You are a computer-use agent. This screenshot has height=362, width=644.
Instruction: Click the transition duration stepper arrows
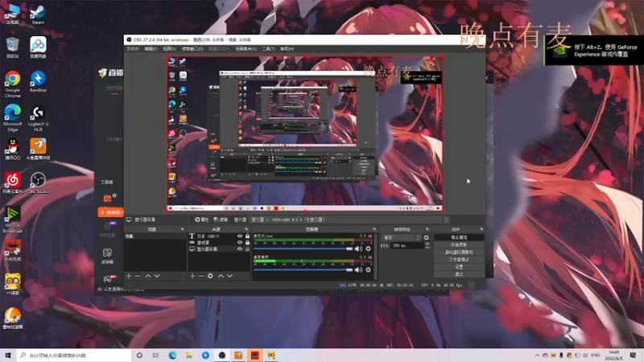[427, 245]
